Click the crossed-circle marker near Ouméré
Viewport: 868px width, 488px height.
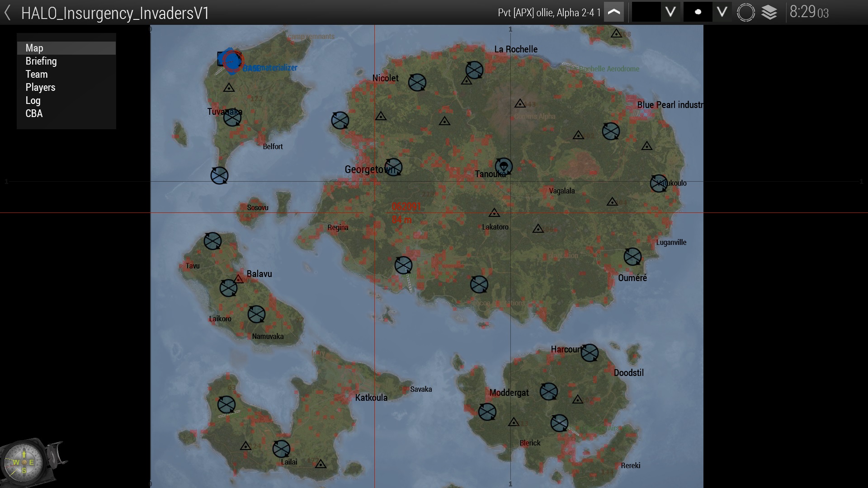coord(632,257)
